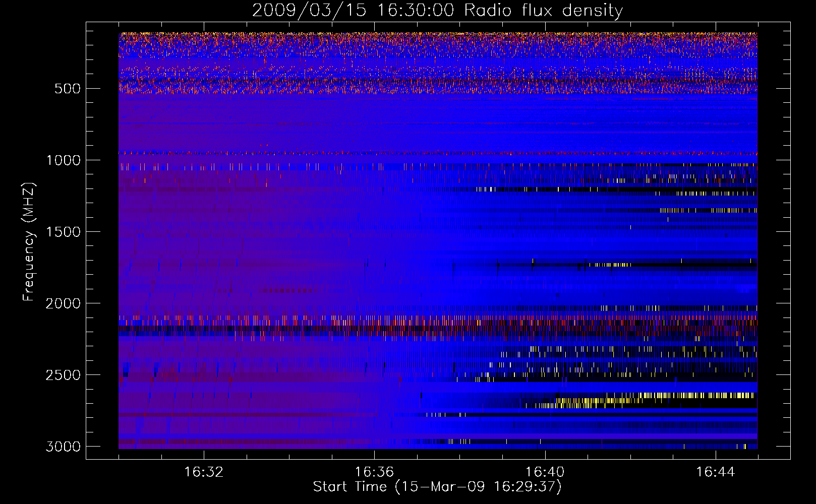Viewport: 816px width, 504px height.
Task: Click the 1500 frequency tick label
Action: (63, 232)
